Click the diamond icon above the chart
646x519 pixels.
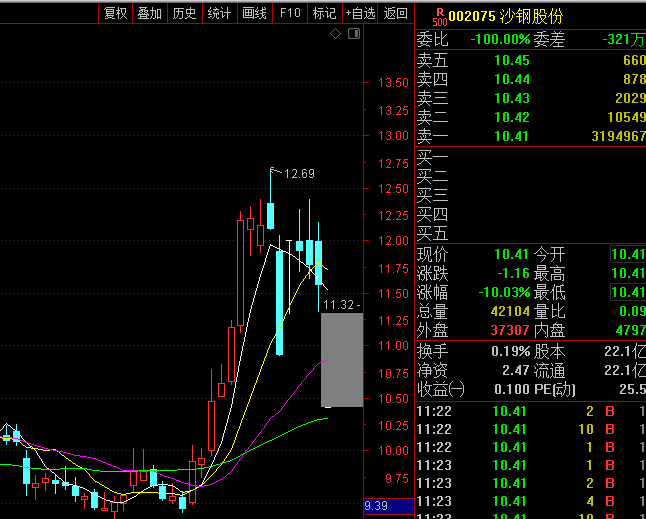coord(336,35)
